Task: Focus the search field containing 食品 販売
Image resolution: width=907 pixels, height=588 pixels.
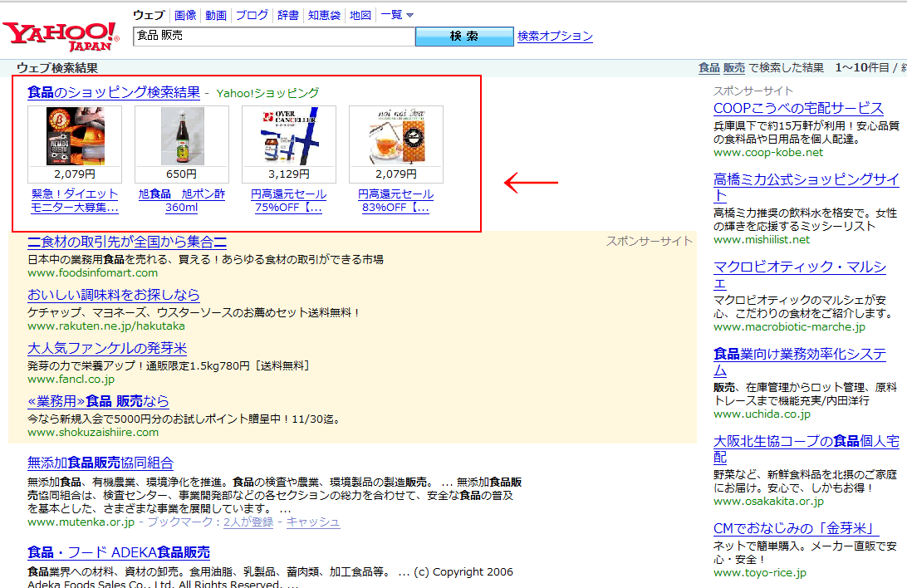Action: 274,36
